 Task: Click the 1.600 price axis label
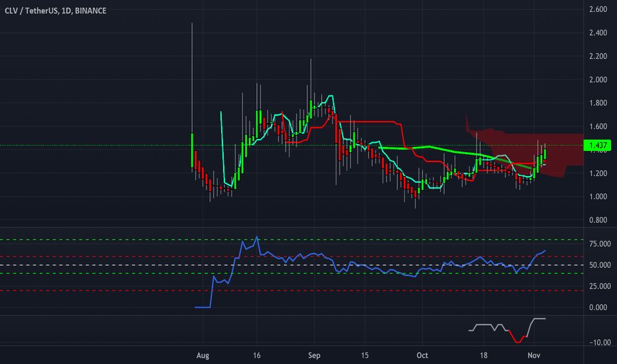[x=598, y=126]
